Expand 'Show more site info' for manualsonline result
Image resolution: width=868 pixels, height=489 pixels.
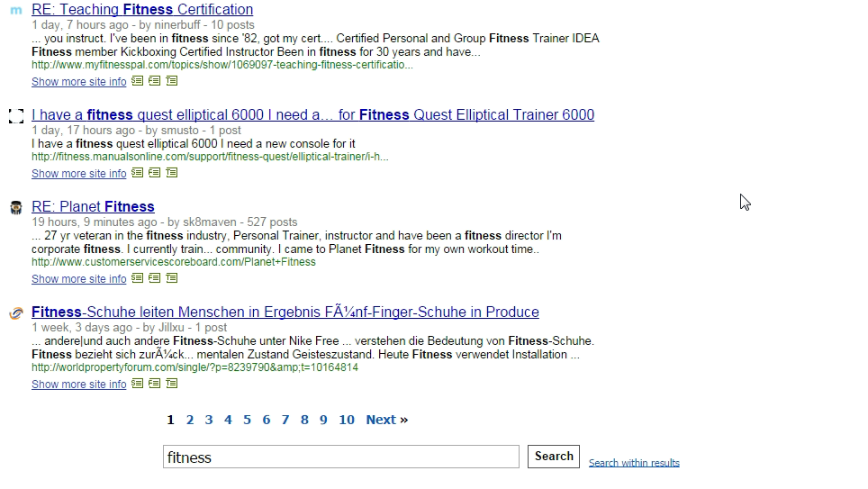click(x=78, y=173)
